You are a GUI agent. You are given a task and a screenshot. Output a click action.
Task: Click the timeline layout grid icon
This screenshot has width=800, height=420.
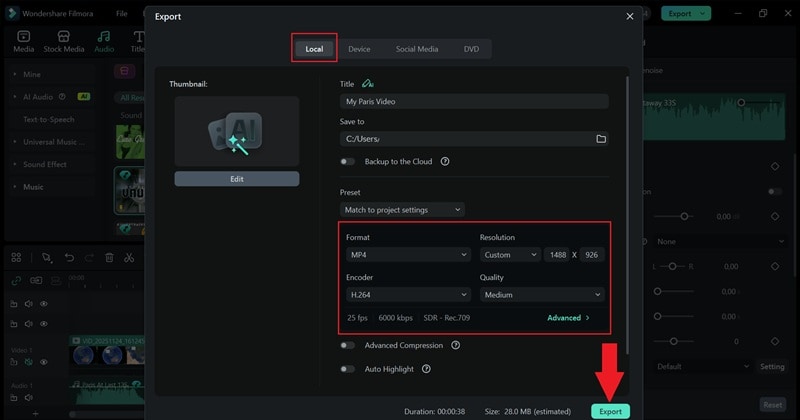16,258
